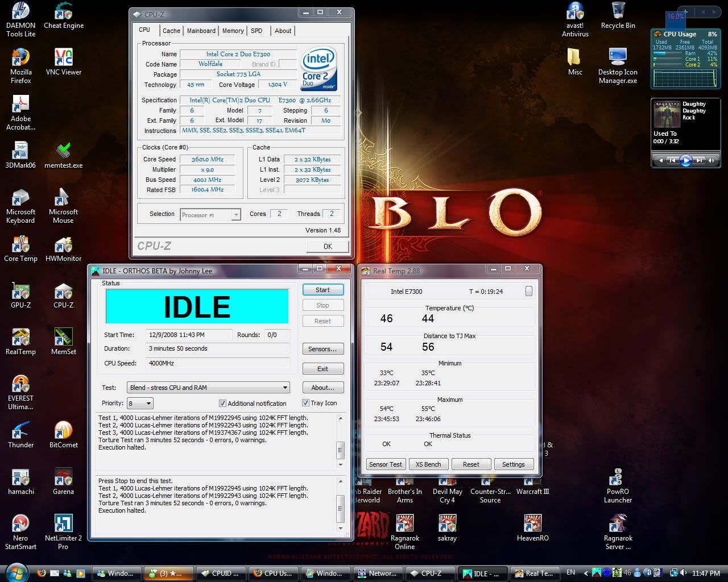Click the Windows Start orb

tap(16, 572)
